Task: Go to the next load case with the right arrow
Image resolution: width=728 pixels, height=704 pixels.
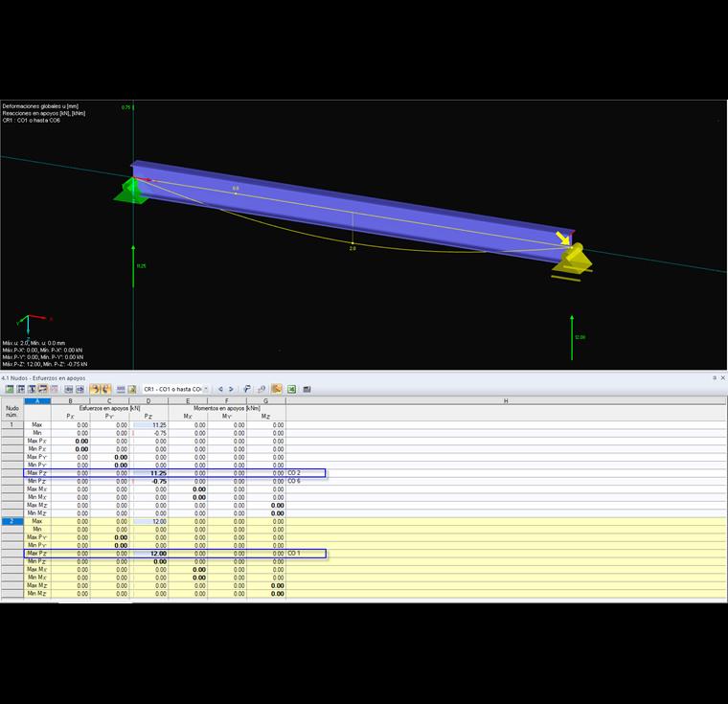Action: tap(231, 389)
